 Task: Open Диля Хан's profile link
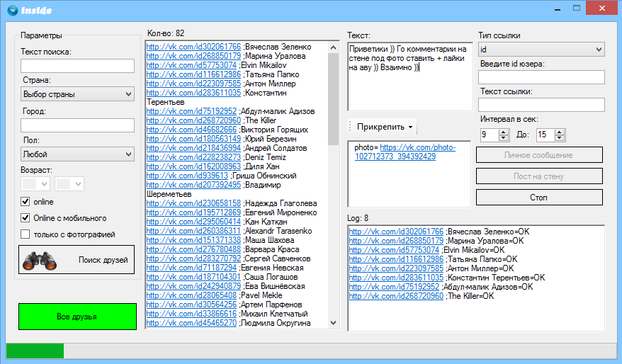click(x=193, y=166)
